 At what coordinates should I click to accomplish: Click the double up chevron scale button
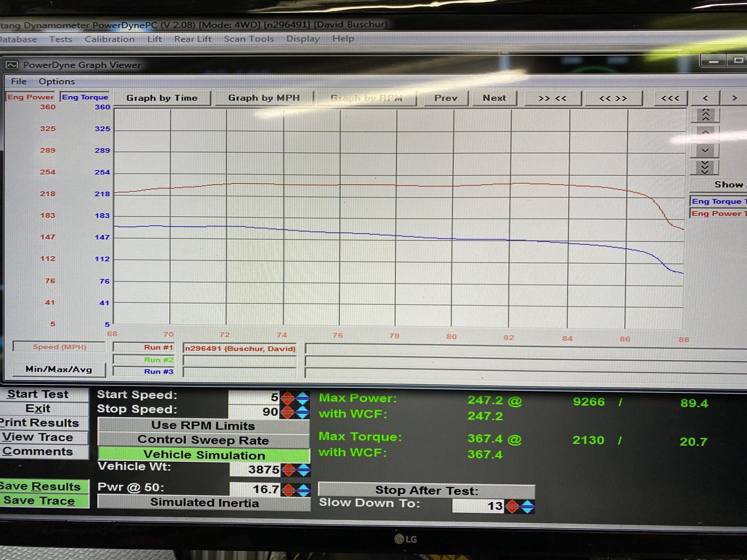pos(705,115)
